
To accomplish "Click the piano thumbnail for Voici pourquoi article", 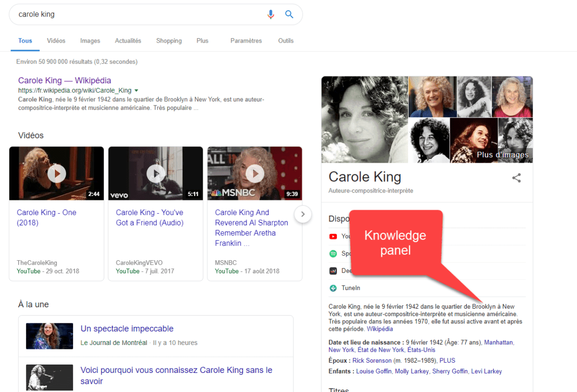I will pos(49,377).
